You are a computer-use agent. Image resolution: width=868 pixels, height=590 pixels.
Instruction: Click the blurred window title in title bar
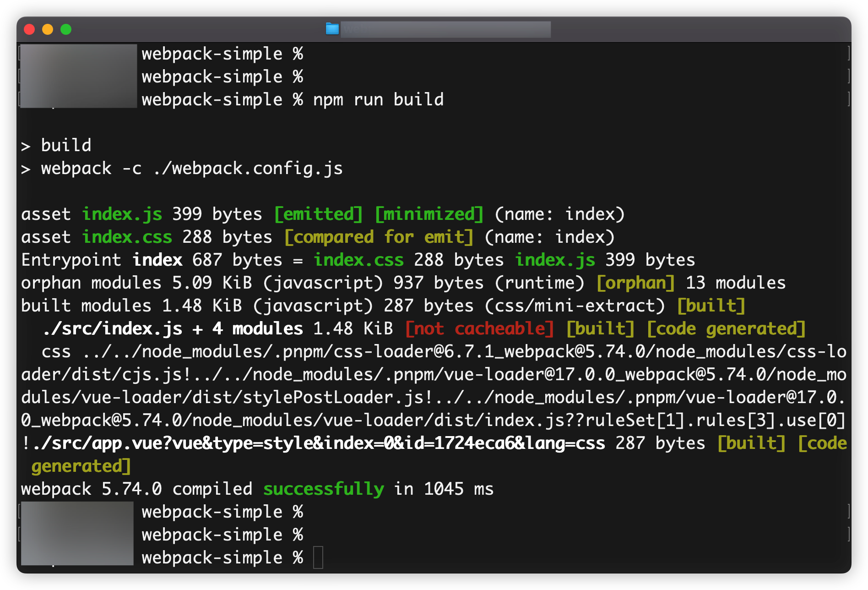pyautogui.click(x=445, y=29)
